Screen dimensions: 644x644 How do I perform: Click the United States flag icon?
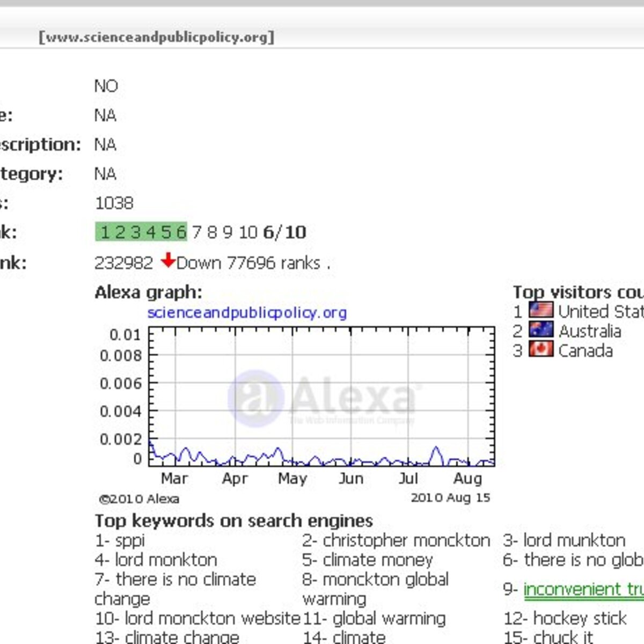coord(541,310)
